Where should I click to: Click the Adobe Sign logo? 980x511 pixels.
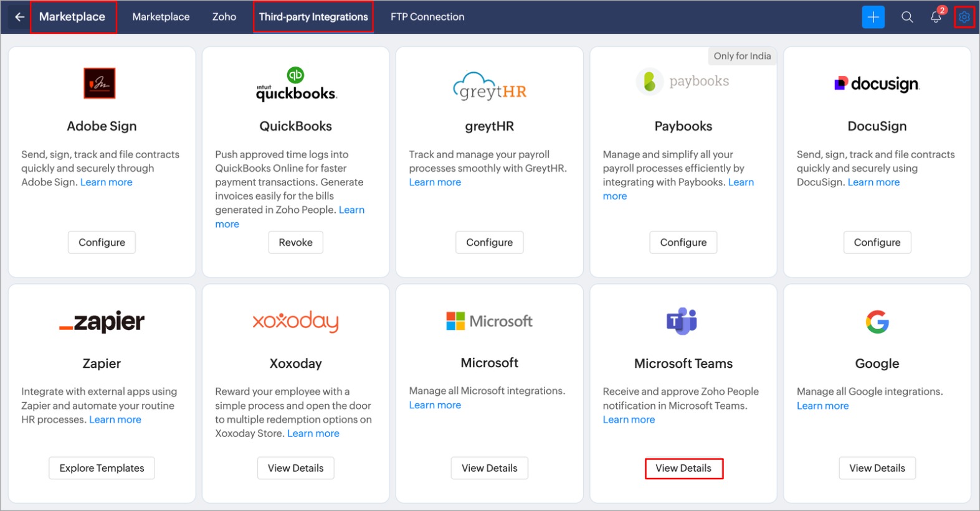[100, 83]
